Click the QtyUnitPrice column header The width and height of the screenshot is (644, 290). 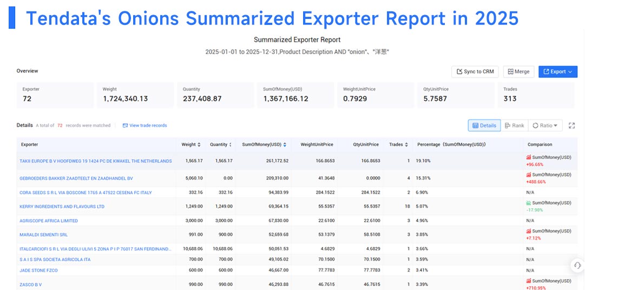365,145
